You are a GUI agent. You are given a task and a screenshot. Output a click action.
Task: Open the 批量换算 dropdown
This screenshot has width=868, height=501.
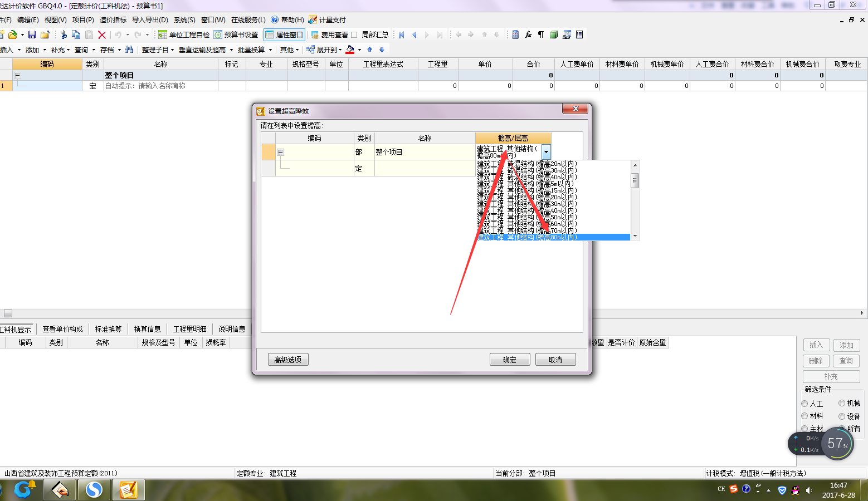(255, 50)
